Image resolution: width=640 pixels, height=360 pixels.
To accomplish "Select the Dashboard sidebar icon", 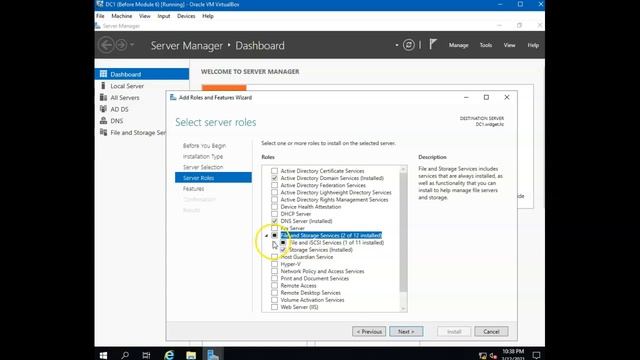I will tap(103, 74).
